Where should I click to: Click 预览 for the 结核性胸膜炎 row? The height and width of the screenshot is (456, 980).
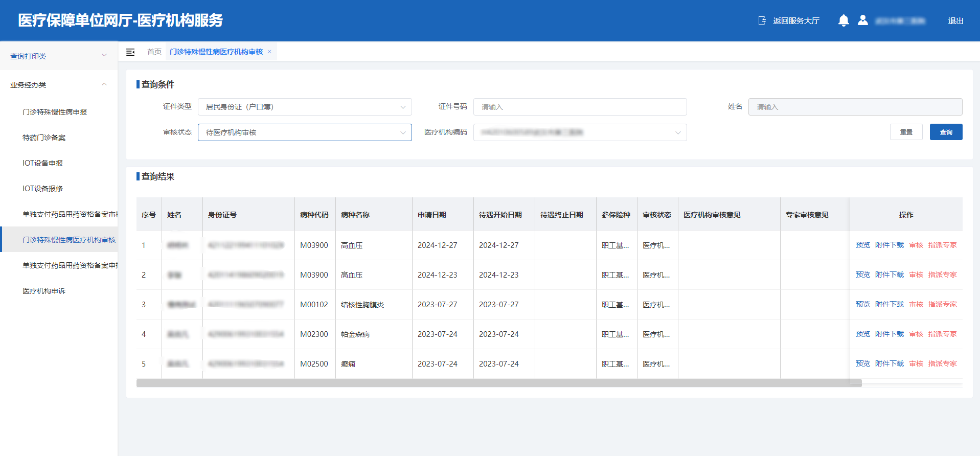863,304
